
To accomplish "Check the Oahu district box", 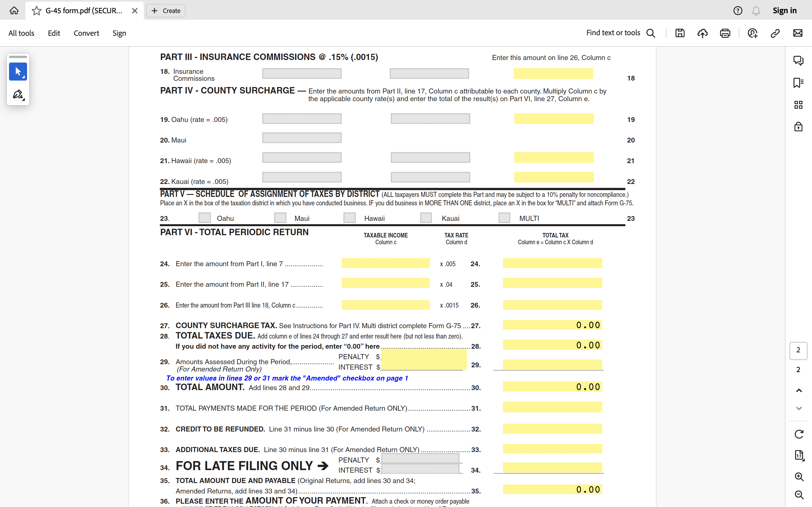I will (204, 218).
